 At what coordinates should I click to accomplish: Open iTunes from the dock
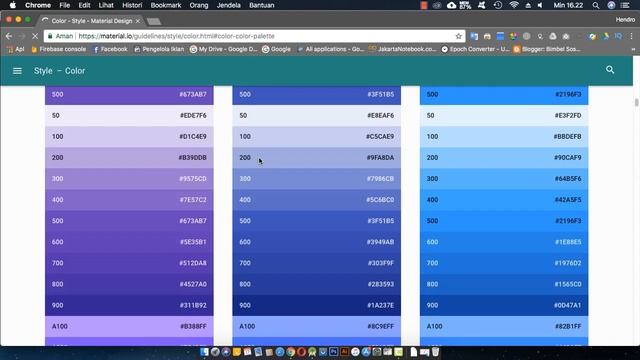(x=356, y=352)
